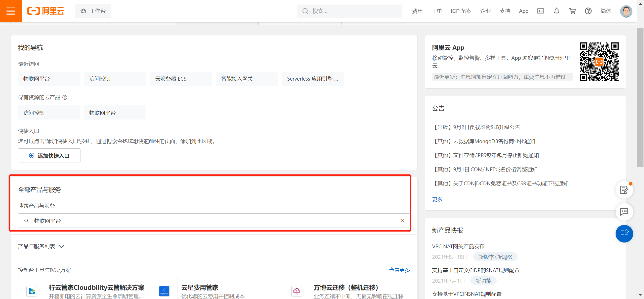
Task: Open the ICP 备案 menu
Action: [461, 11]
